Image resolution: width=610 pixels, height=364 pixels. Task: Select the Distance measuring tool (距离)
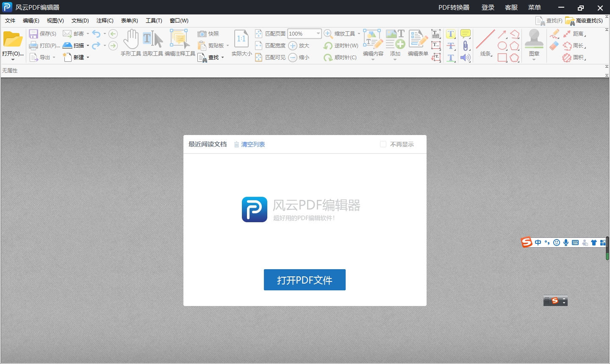click(x=574, y=34)
